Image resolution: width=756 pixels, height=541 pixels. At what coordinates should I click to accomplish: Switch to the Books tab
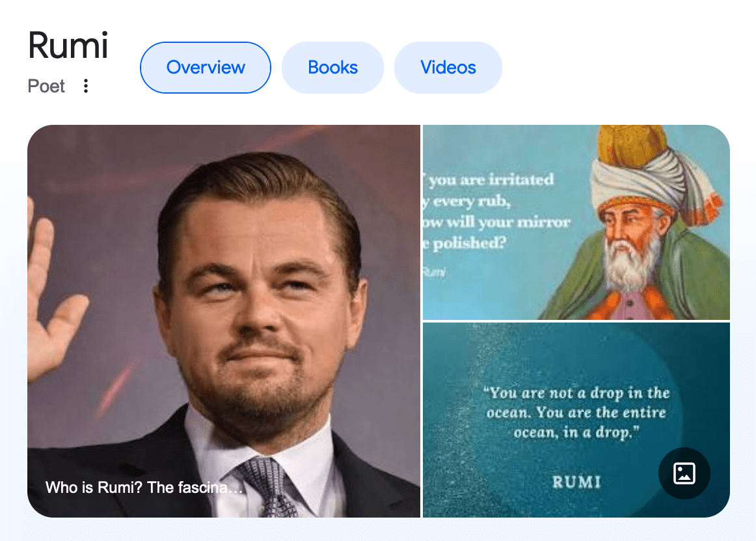coord(332,68)
